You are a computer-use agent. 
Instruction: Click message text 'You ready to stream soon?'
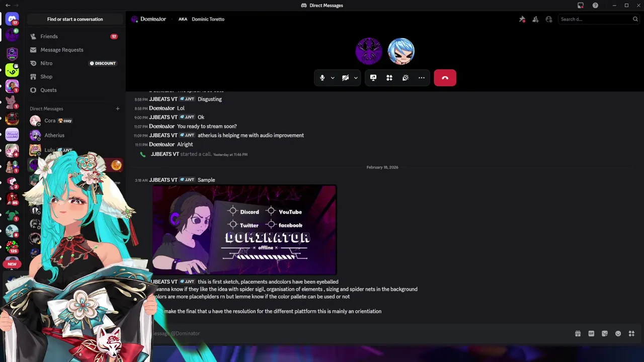click(207, 126)
